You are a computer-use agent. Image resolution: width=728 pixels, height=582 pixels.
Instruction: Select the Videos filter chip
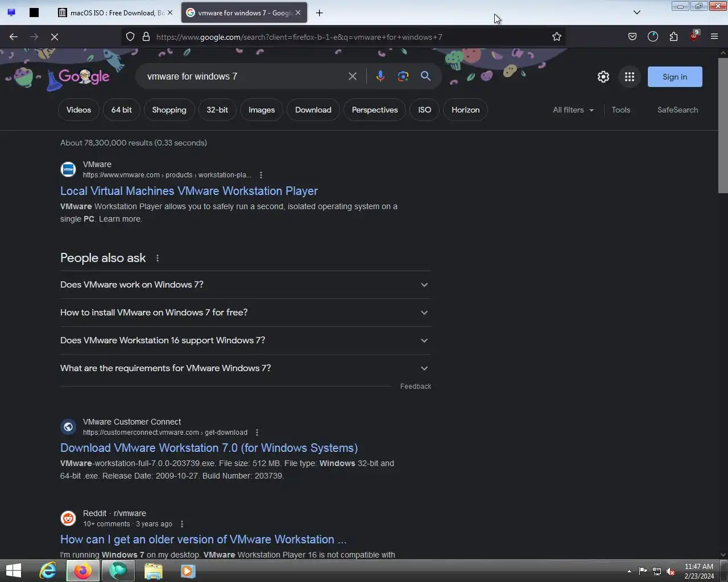[x=78, y=110]
